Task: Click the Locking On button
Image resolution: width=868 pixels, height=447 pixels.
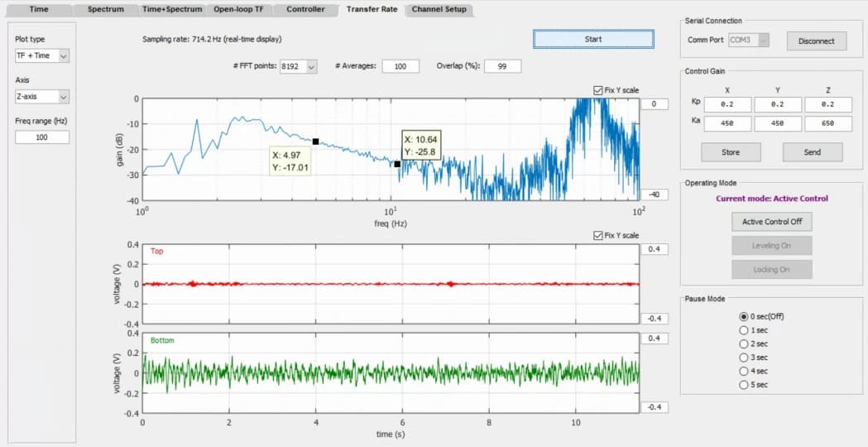Action: (772, 269)
